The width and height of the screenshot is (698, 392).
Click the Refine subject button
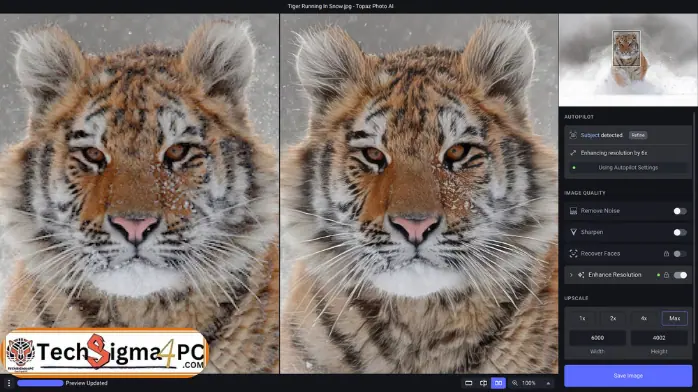[x=638, y=135]
